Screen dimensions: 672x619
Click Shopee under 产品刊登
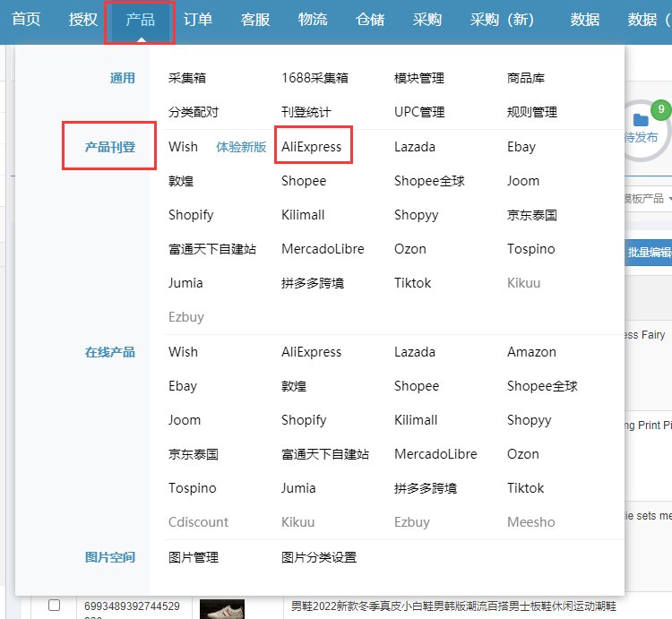[x=304, y=181]
